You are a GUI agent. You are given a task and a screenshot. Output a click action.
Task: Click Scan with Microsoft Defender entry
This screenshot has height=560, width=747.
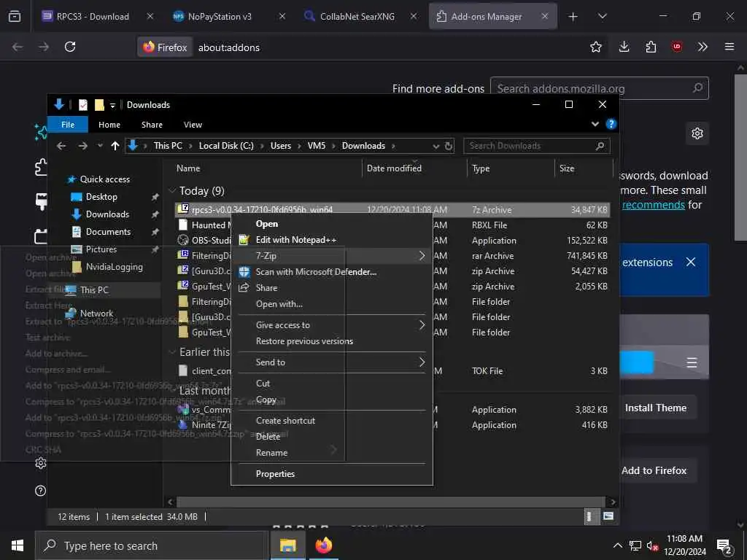[316, 272]
